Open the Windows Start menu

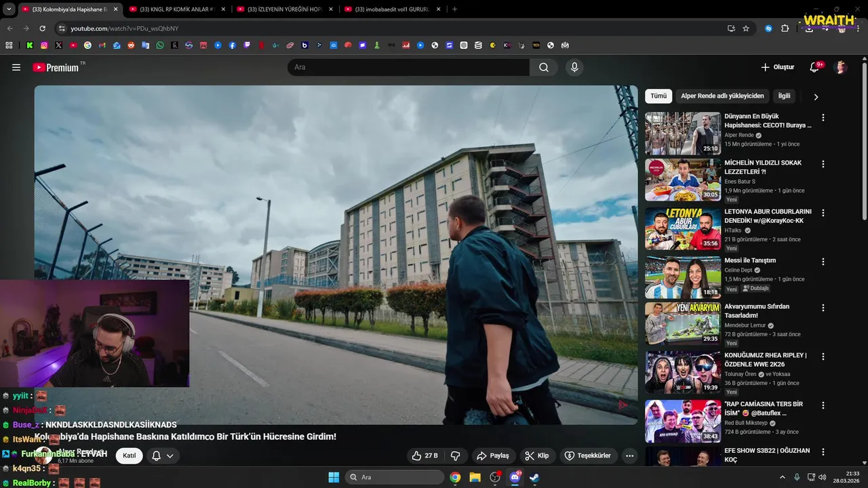[x=334, y=477]
